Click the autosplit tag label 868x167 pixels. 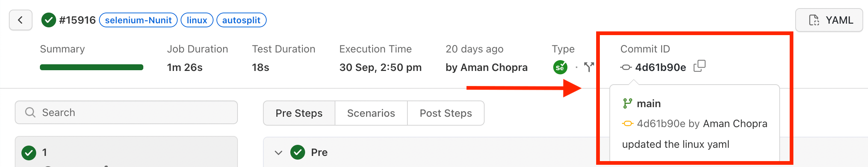click(x=241, y=20)
